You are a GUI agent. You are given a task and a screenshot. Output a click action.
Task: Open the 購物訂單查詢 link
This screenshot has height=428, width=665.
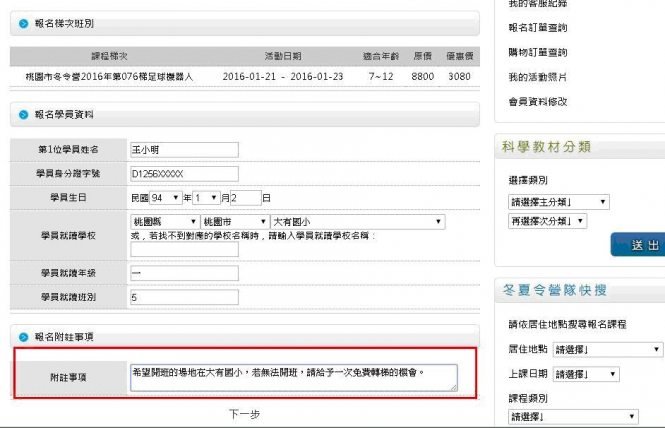point(537,53)
